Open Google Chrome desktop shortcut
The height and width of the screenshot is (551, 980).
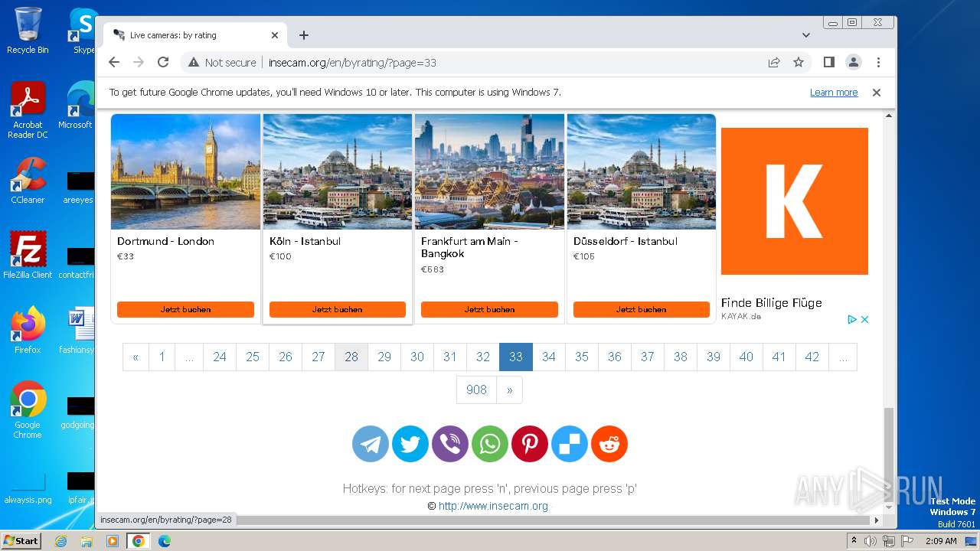click(x=28, y=410)
